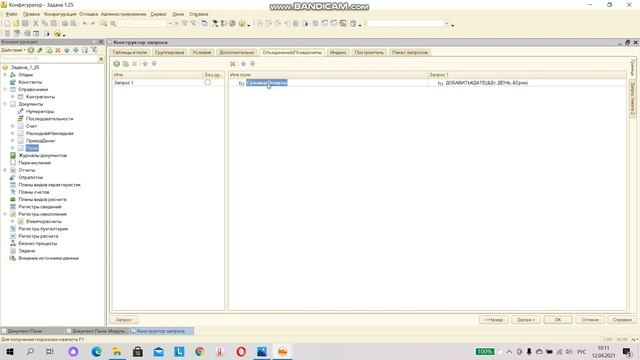Image resolution: width=640 pixels, height=360 pixels.
Task: Open the Конфигурация menu
Action: tap(60, 14)
